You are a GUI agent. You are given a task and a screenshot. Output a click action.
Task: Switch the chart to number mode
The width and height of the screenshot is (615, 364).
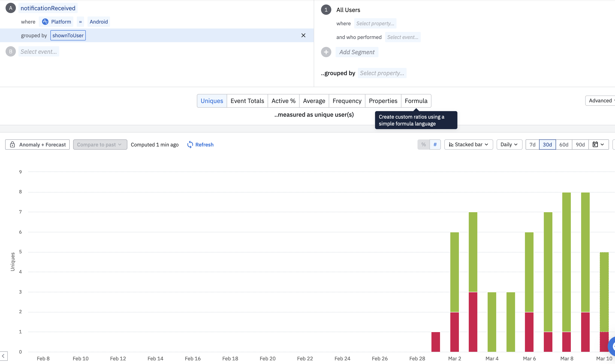tap(435, 145)
